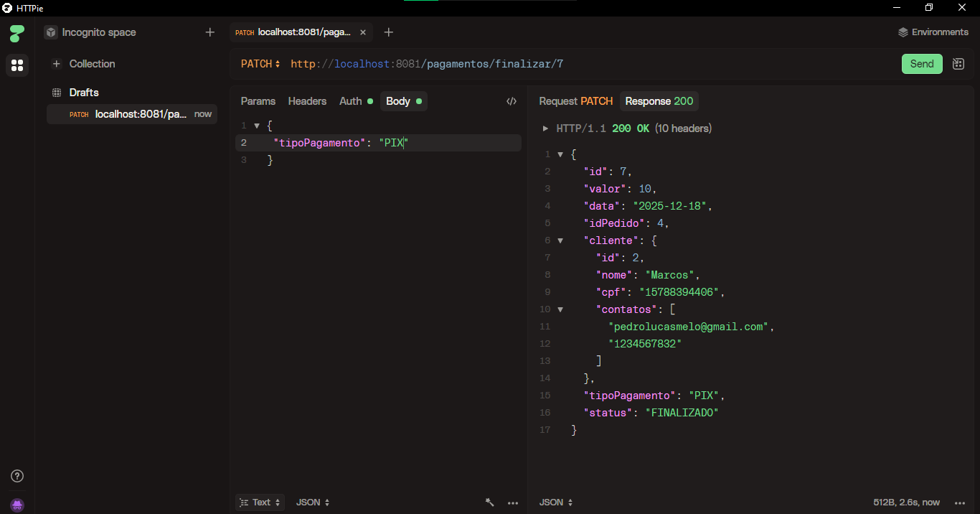Open the request body JSON format dropdown
980x514 pixels.
(313, 503)
